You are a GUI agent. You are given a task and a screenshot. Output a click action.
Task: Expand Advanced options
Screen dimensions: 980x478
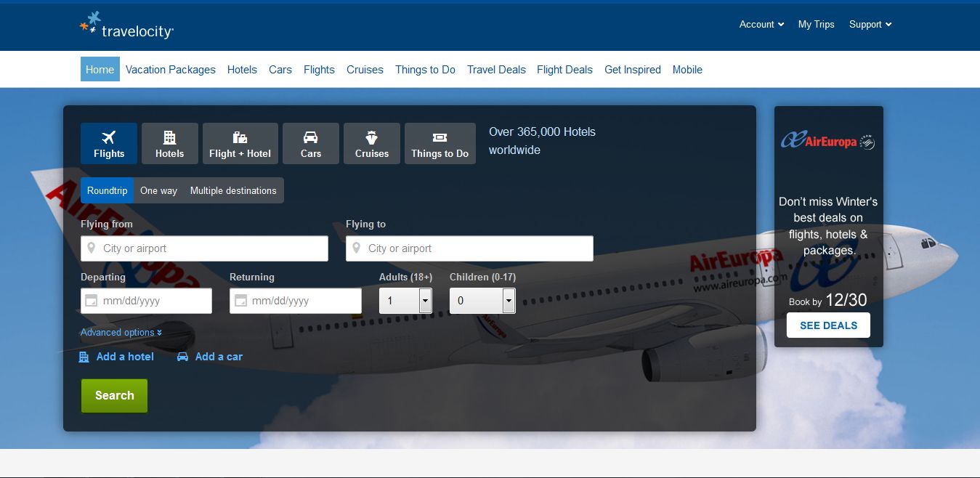click(121, 333)
